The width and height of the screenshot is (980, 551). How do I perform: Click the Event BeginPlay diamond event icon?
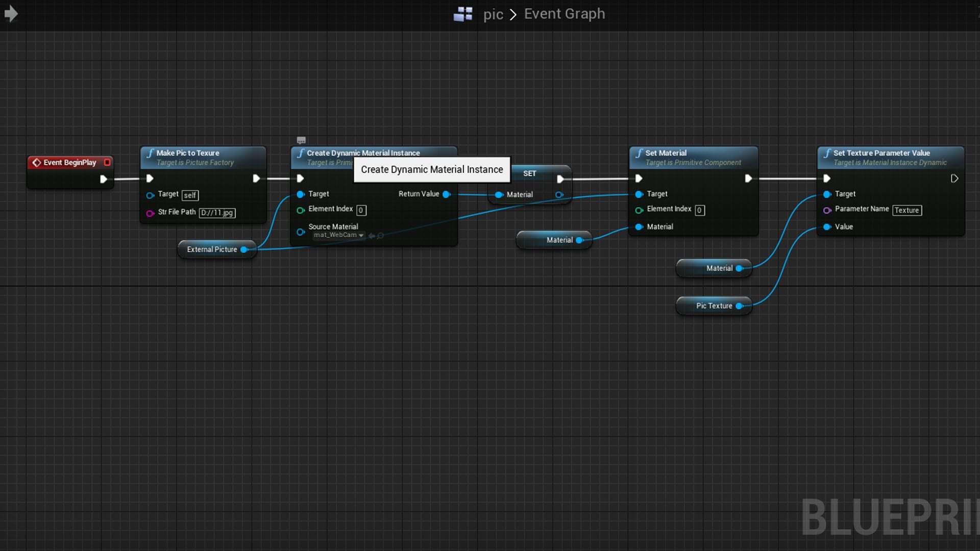click(36, 162)
